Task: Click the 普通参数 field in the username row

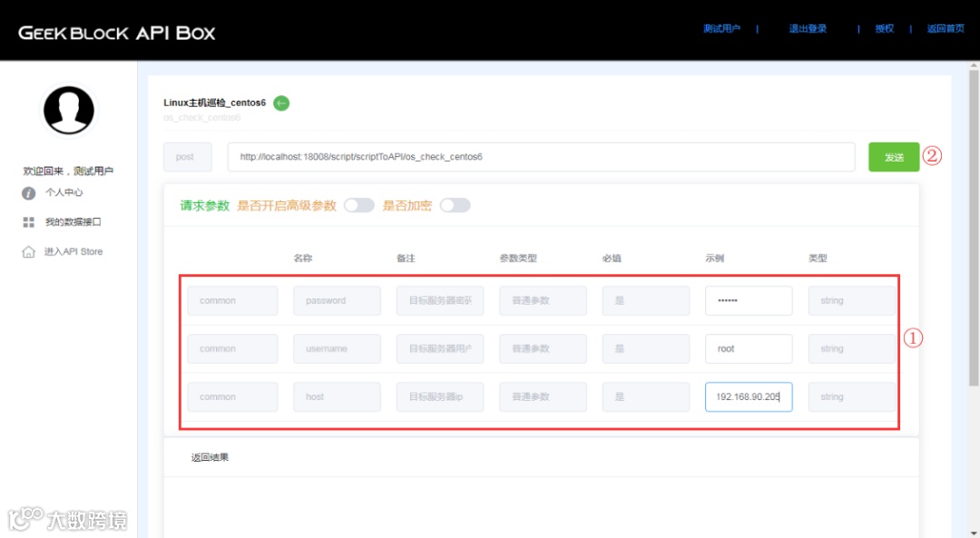Action: click(544, 348)
